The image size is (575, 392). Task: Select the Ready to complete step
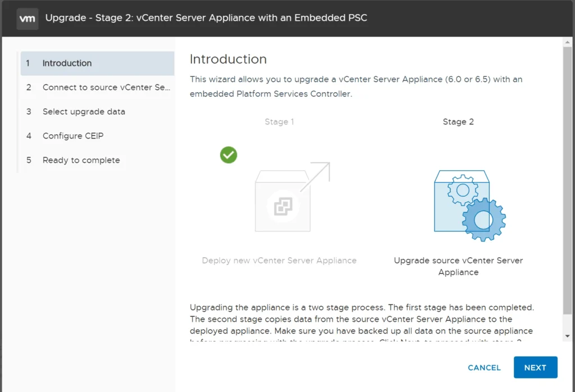tap(97, 160)
